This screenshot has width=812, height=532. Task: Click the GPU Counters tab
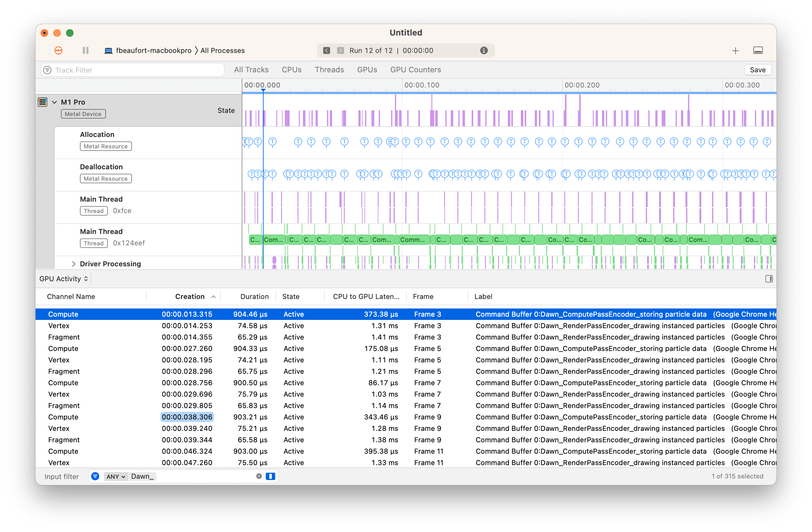pos(416,69)
